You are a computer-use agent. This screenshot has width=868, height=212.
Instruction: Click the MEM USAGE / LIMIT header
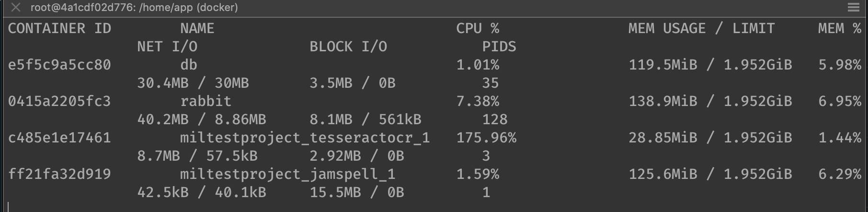click(x=701, y=29)
